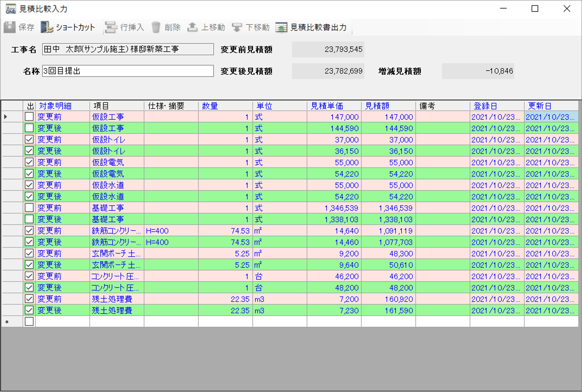Image resolution: width=582 pixels, height=392 pixels.
Task: Click the 上移動 move up icon
Action: tap(192, 27)
